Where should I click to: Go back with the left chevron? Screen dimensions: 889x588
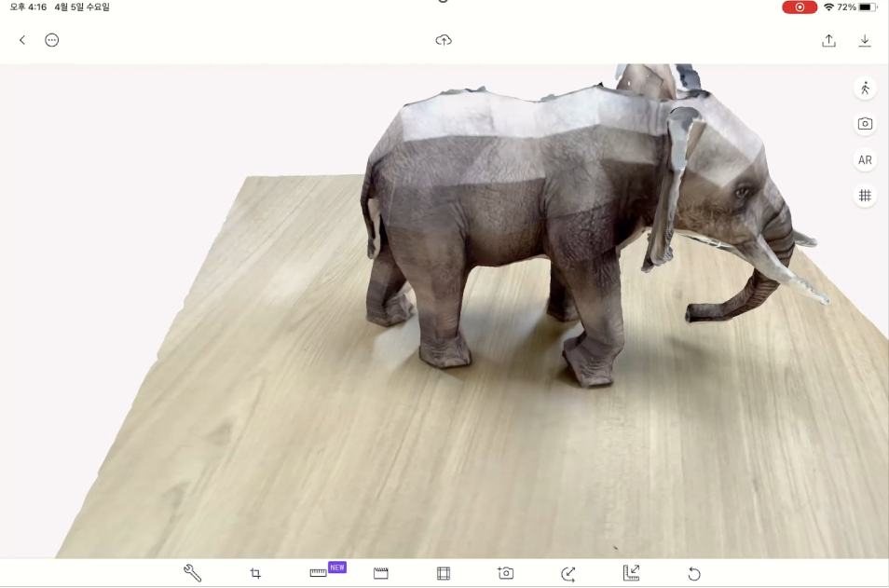tap(22, 40)
